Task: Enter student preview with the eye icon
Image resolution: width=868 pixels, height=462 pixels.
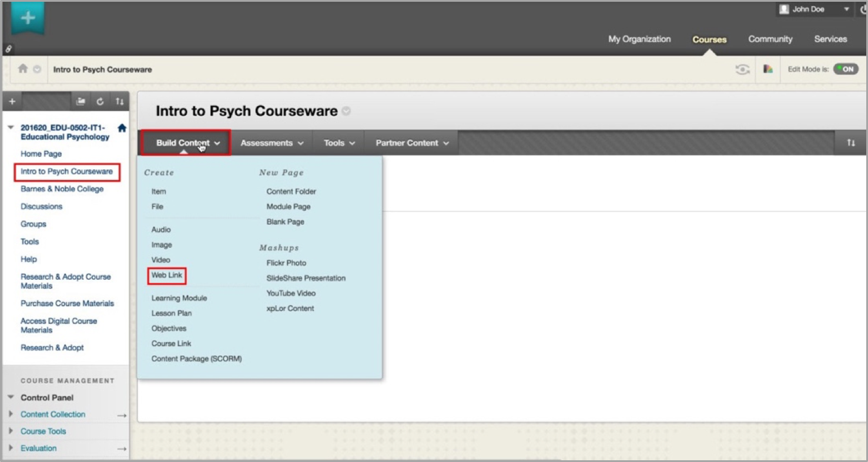Action: (x=742, y=69)
